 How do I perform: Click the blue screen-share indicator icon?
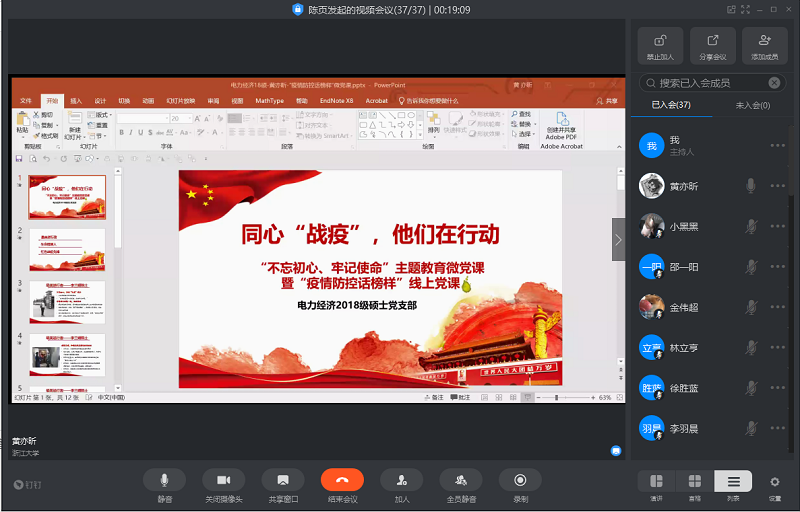coord(616,450)
